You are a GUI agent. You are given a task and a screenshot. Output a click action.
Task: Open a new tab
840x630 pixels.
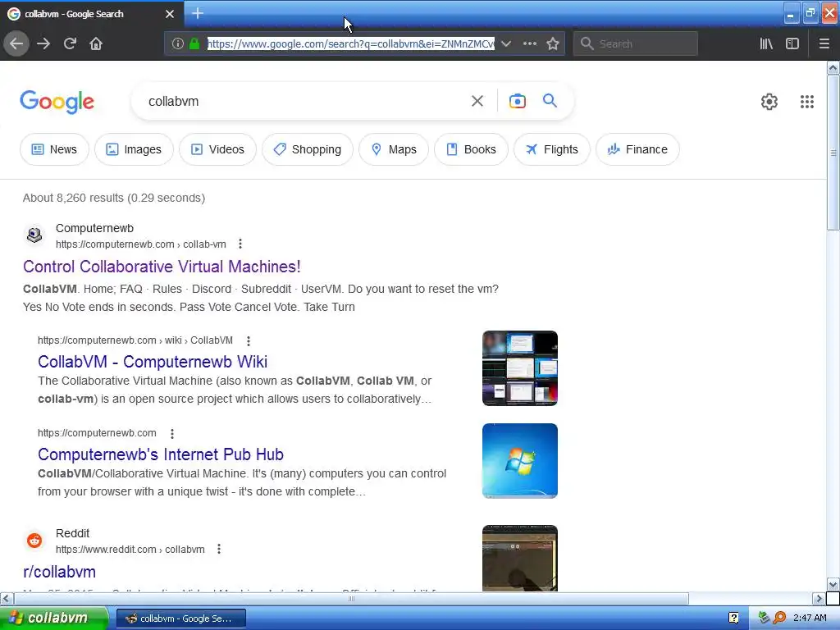tap(197, 13)
